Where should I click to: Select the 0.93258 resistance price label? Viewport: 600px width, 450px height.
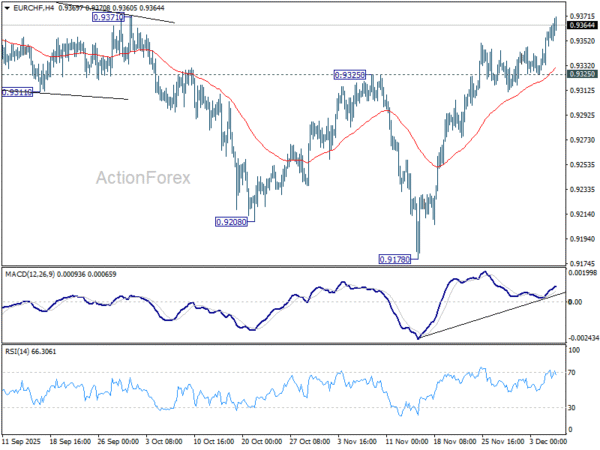click(350, 75)
